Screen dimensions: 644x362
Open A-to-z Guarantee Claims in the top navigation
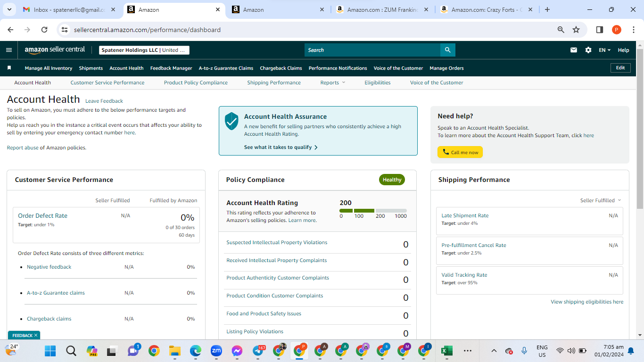click(x=226, y=68)
